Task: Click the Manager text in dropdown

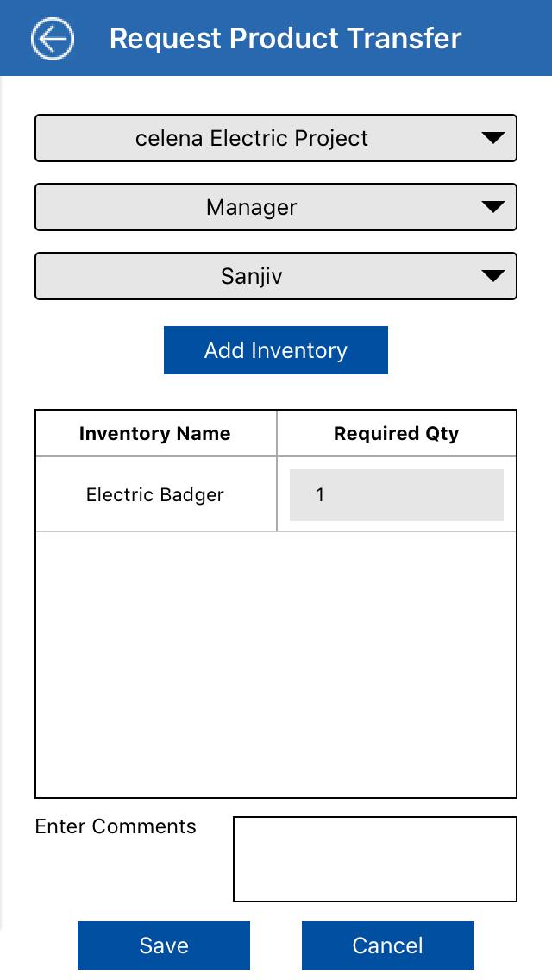Action: pos(252,207)
